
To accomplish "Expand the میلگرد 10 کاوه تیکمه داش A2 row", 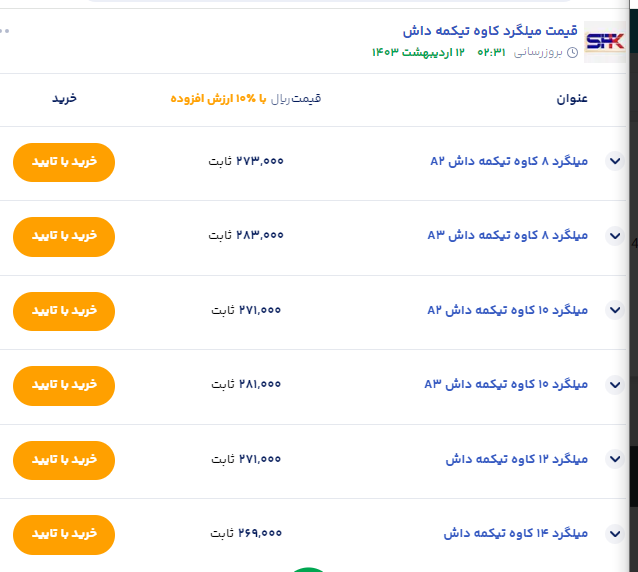I will click(x=615, y=310).
